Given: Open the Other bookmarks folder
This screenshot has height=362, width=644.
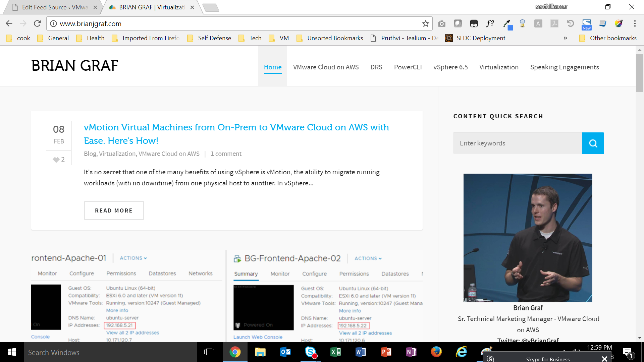Looking at the screenshot, I should point(608,38).
